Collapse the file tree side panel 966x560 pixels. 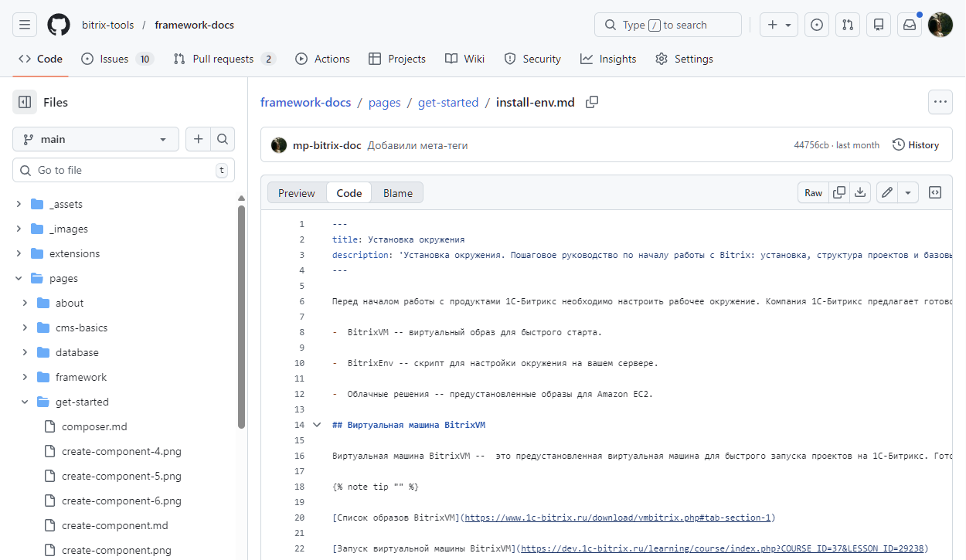coord(25,102)
